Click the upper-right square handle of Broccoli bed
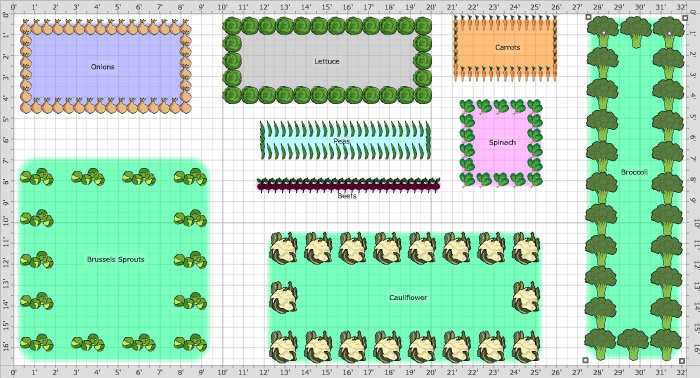Screen dimensions: 700x378 pyautogui.click(x=685, y=17)
